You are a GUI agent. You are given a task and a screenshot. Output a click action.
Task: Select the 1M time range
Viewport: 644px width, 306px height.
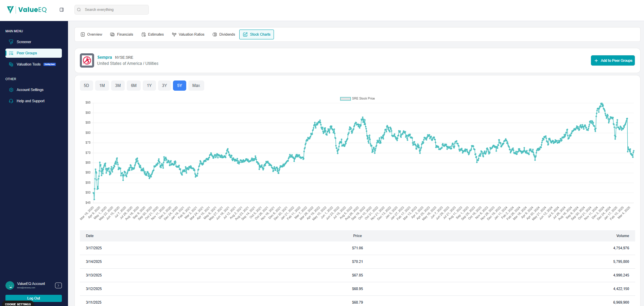[102, 86]
